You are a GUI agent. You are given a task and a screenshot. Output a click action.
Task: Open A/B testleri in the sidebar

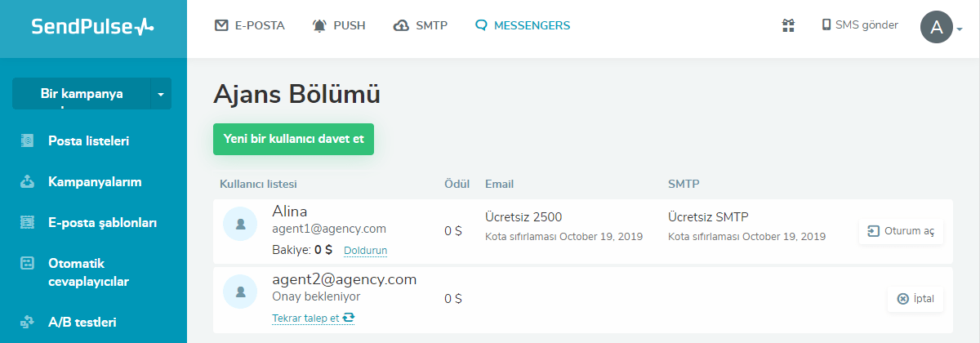[x=82, y=322]
